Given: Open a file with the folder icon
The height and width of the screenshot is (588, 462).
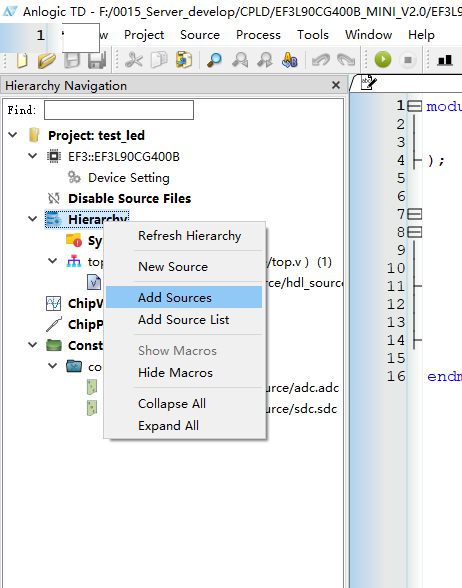Looking at the screenshot, I should click(46, 60).
